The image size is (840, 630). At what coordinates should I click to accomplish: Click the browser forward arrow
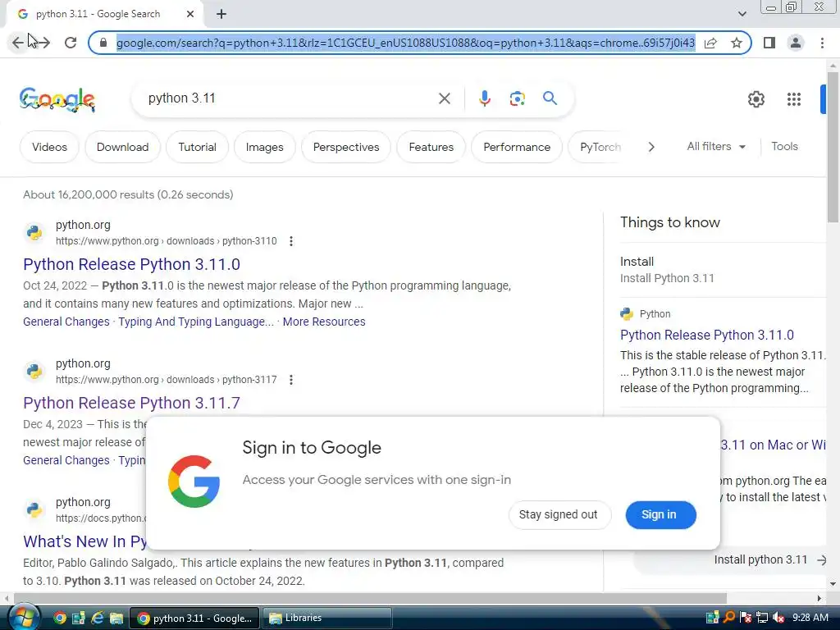click(x=43, y=43)
